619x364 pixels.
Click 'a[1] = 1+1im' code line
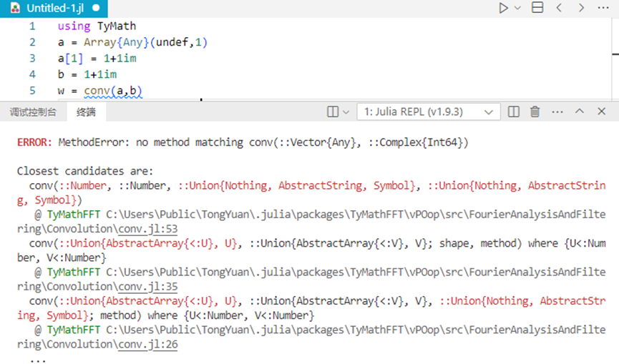point(97,59)
